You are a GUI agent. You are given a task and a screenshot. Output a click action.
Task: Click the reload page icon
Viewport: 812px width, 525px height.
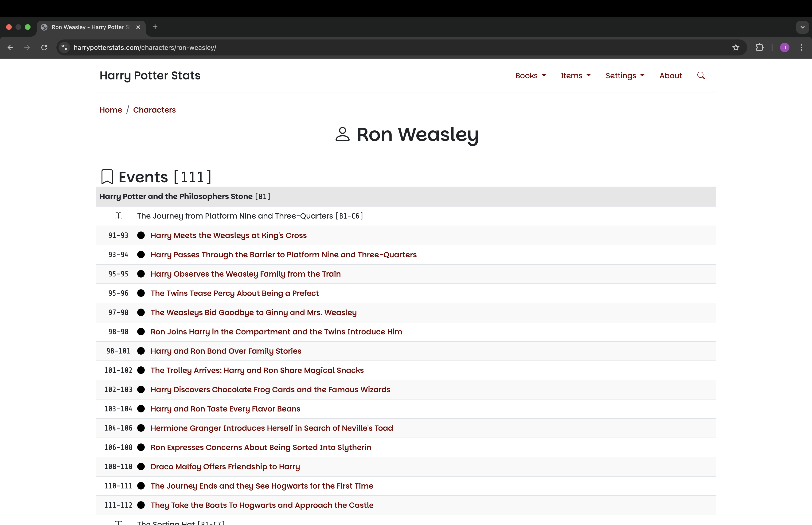pos(44,47)
